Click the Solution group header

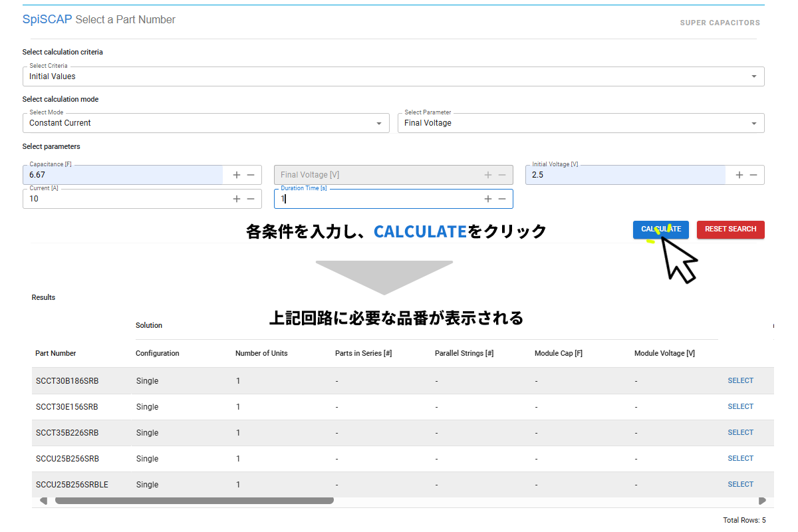tap(149, 325)
